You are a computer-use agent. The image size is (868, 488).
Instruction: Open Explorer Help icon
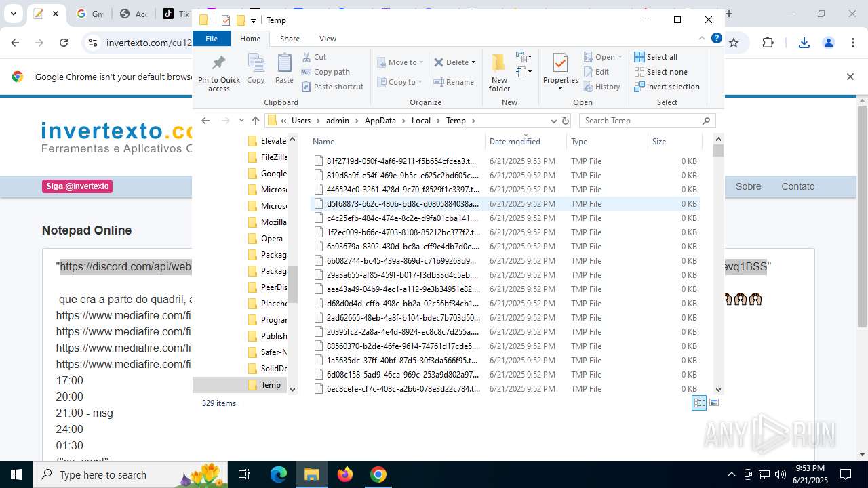(x=716, y=39)
